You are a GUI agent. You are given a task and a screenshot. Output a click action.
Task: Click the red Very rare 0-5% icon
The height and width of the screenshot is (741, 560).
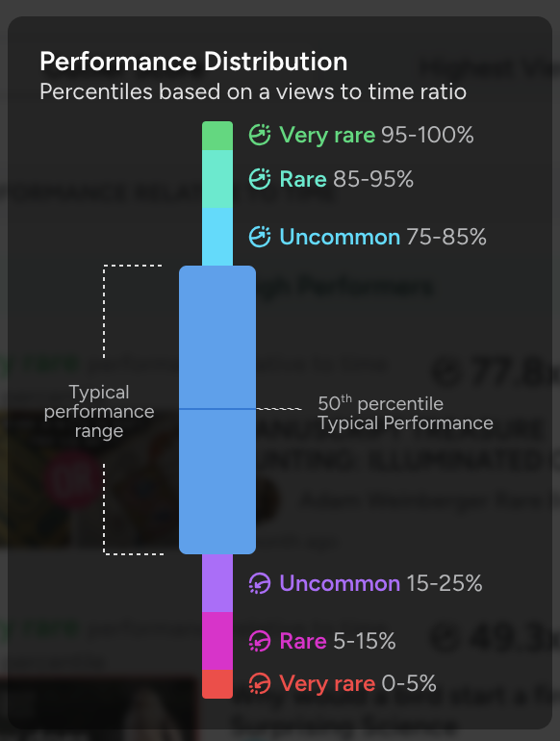[260, 683]
